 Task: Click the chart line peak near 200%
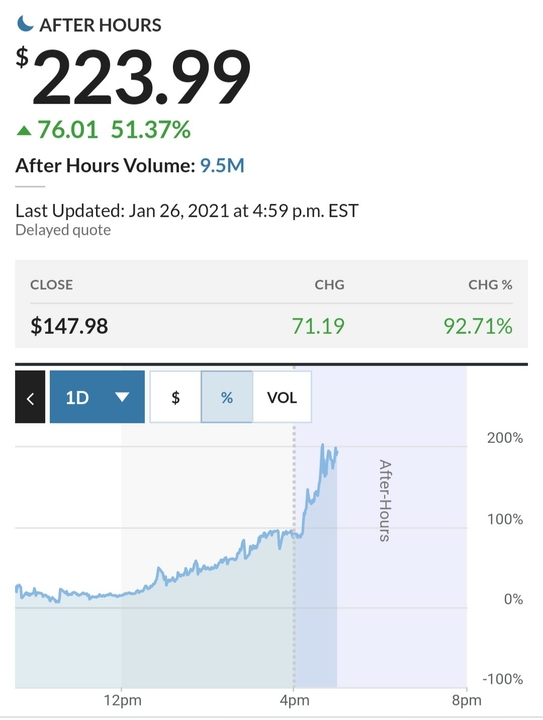[x=323, y=444]
